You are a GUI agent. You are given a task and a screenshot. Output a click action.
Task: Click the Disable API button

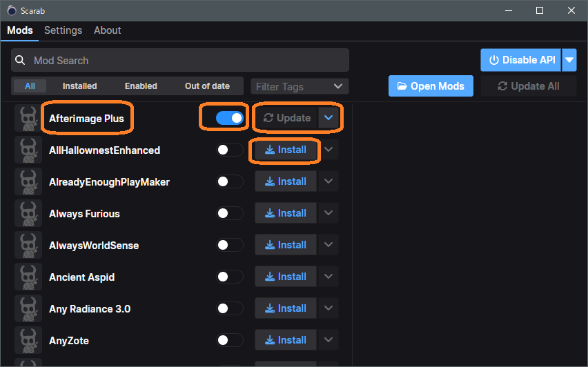[521, 60]
